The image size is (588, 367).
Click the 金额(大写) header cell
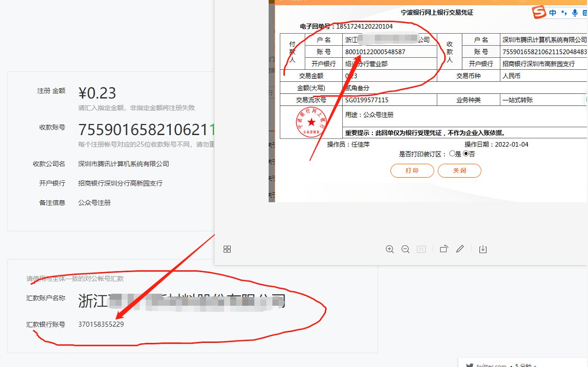click(x=311, y=88)
